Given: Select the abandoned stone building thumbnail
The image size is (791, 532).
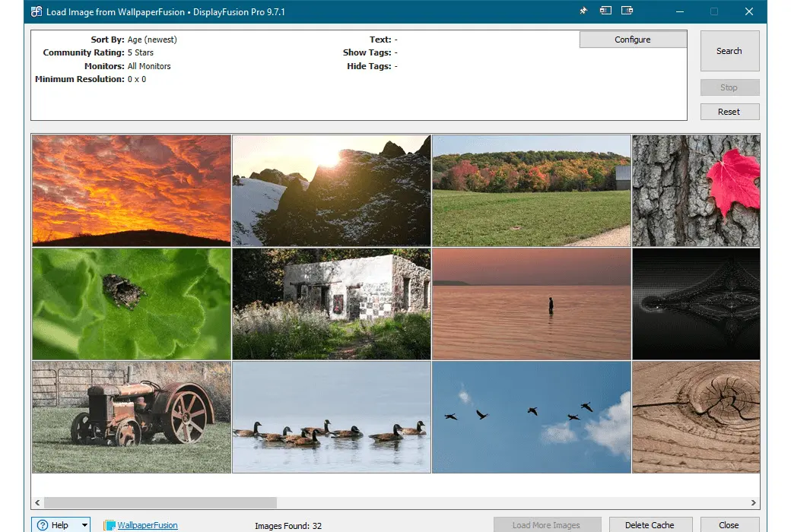Looking at the screenshot, I should pos(332,304).
